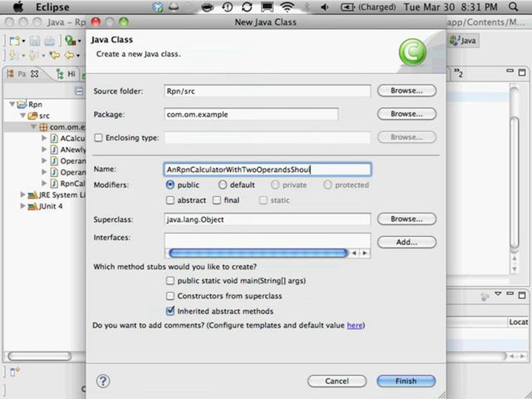Enable the Enclosing type checkbox
Image resolution: width=532 pixels, height=399 pixels.
pos(98,138)
